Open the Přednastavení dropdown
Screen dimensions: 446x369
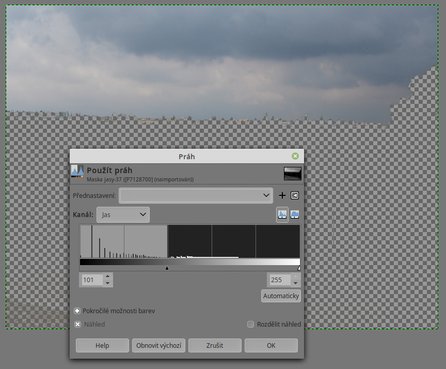[x=196, y=195]
